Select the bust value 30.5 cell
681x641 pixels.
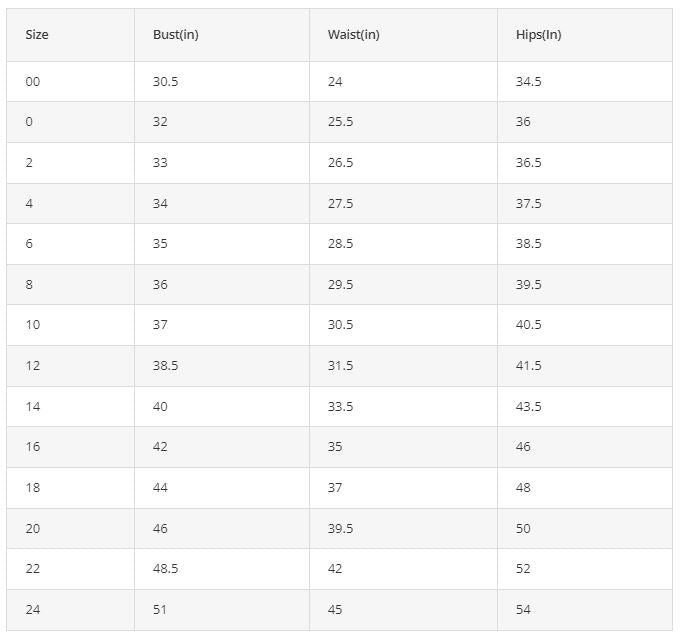(x=222, y=82)
